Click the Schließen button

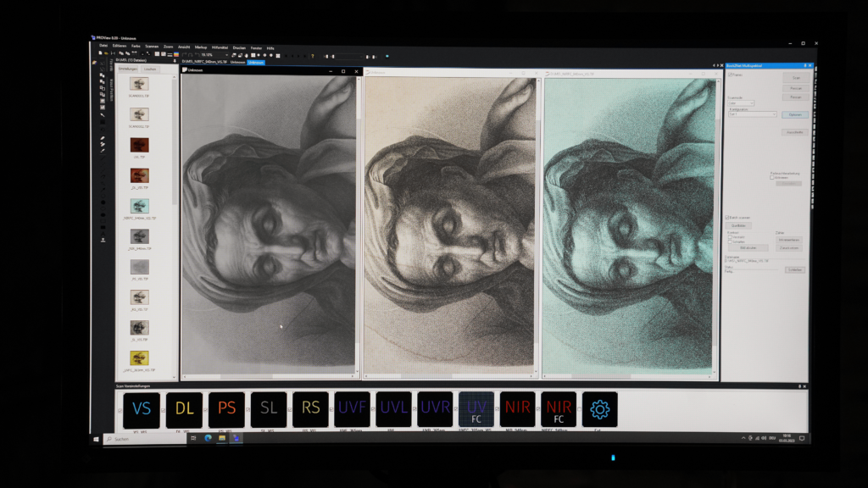pos(795,270)
